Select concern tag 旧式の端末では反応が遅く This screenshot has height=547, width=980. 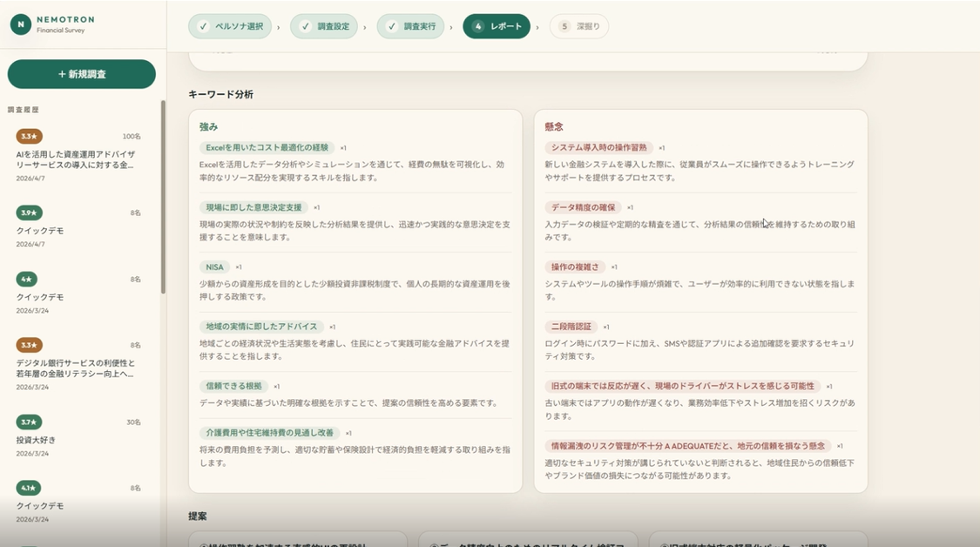(682, 386)
